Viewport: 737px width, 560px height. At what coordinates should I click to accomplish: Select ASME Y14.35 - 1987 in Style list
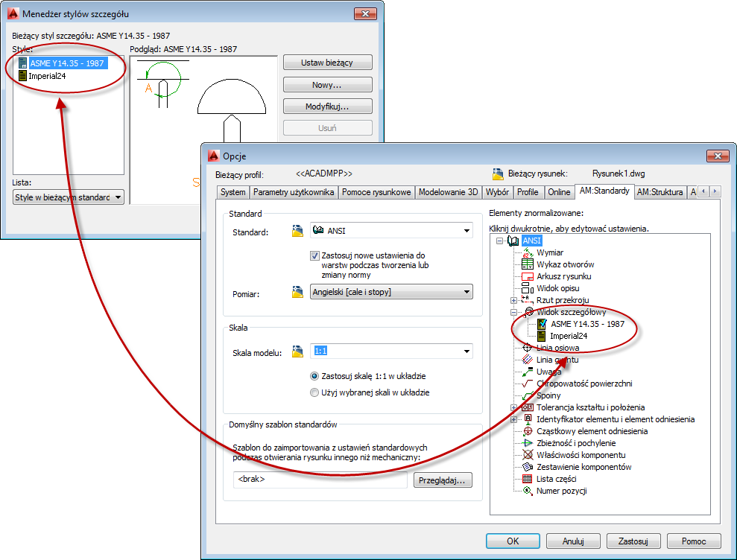point(68,63)
